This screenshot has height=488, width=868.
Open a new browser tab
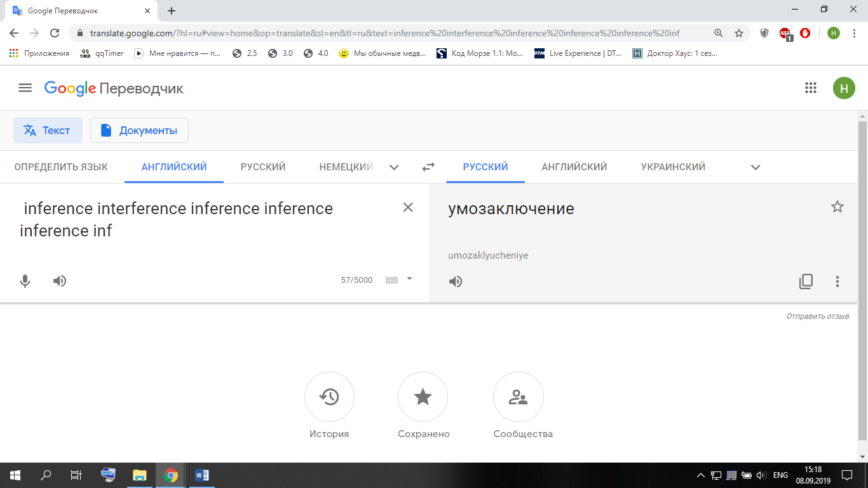[x=172, y=11]
